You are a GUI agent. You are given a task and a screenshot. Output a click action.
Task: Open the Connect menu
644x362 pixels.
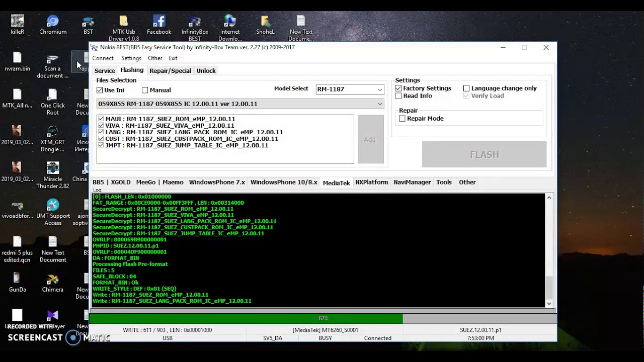coord(103,58)
